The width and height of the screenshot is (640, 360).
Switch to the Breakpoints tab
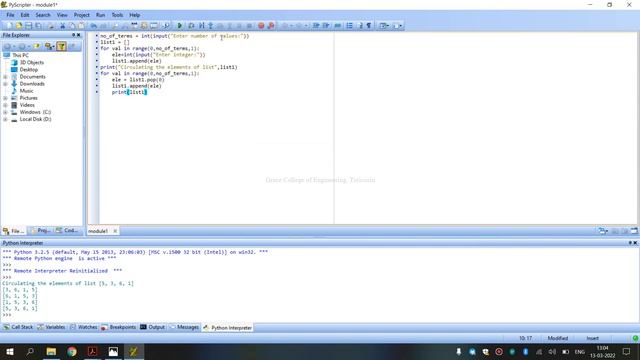coord(118,327)
